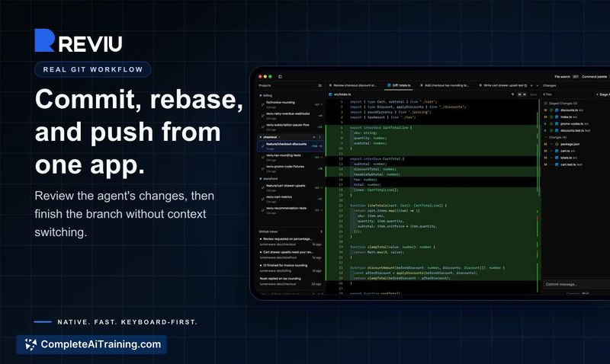The width and height of the screenshot is (610, 364).
Task: Open the tab overflow chevron dropdown
Action: pyautogui.click(x=538, y=85)
